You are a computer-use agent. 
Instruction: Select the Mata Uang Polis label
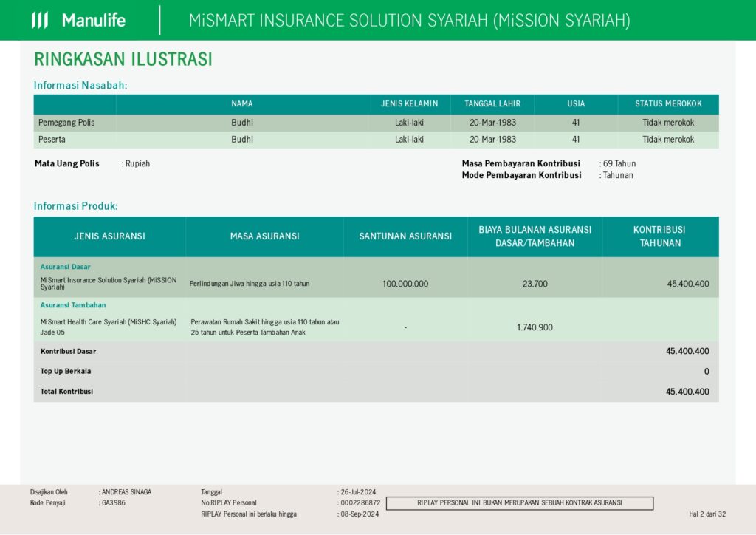pos(67,163)
